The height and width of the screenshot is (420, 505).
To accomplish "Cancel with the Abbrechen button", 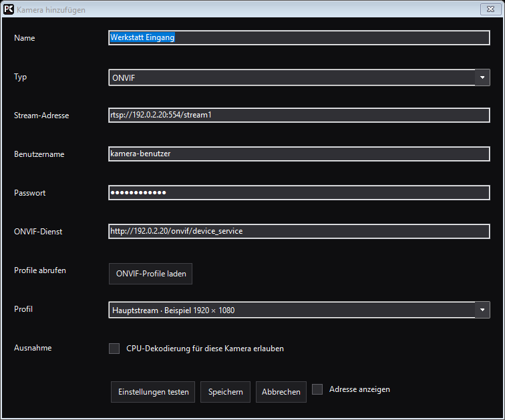I will pos(281,392).
